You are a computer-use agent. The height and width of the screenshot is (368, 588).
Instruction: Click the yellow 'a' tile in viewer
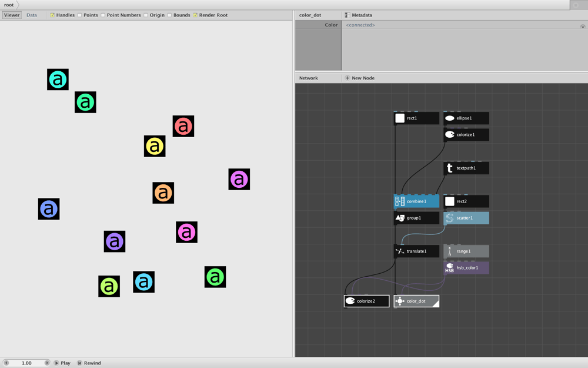[x=155, y=146]
